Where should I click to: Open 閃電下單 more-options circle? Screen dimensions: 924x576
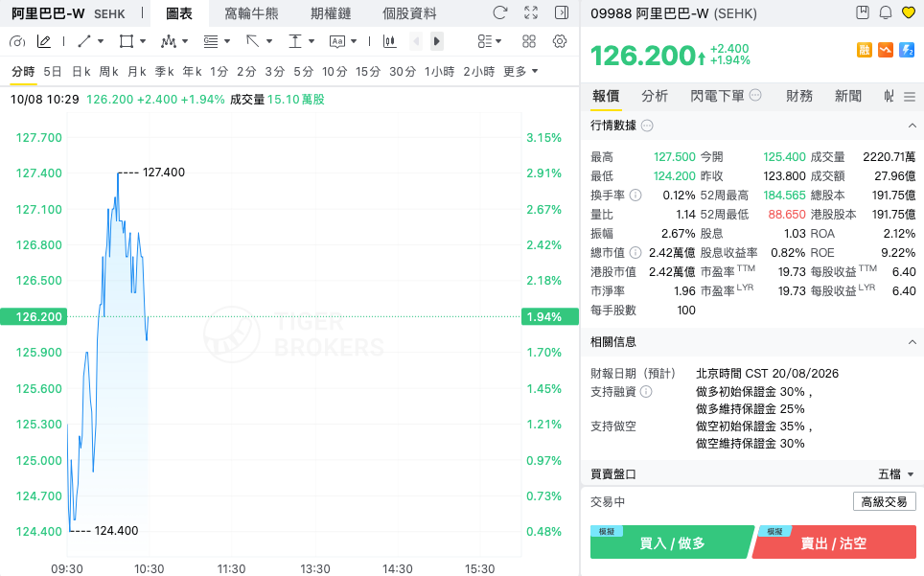point(755,96)
